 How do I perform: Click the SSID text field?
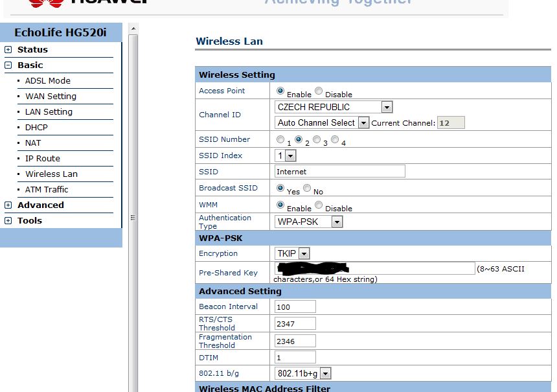(x=339, y=171)
